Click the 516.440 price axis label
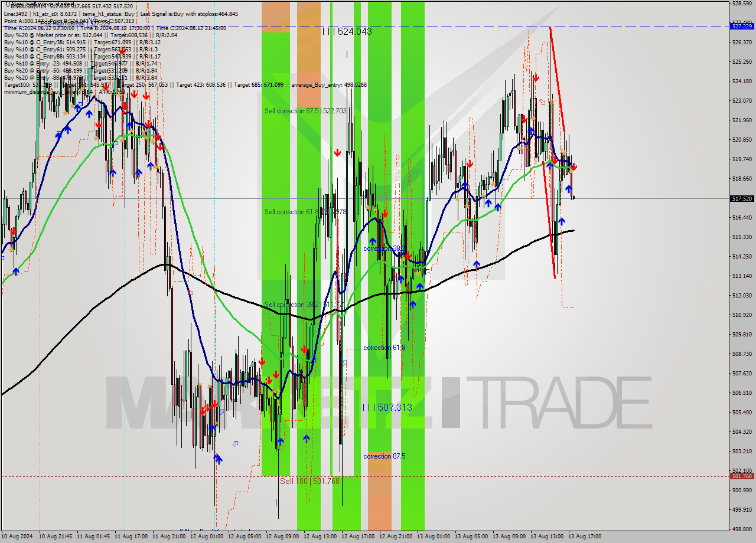The height and width of the screenshot is (543, 756). (x=742, y=217)
